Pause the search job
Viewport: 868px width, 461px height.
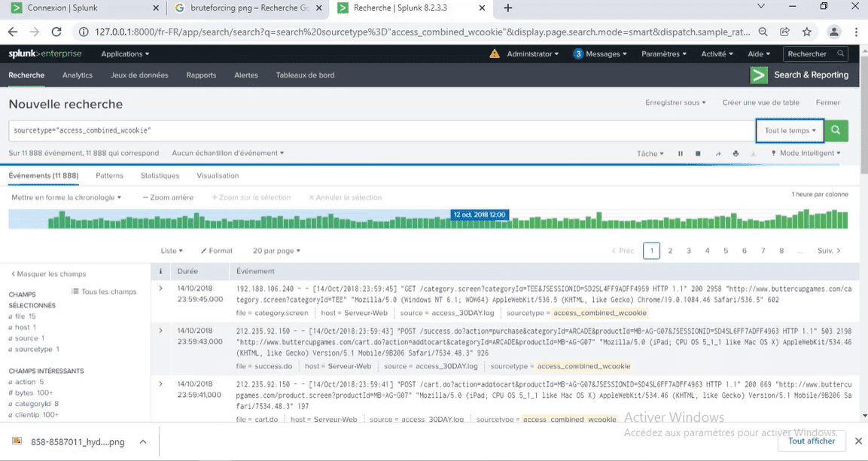pyautogui.click(x=681, y=154)
